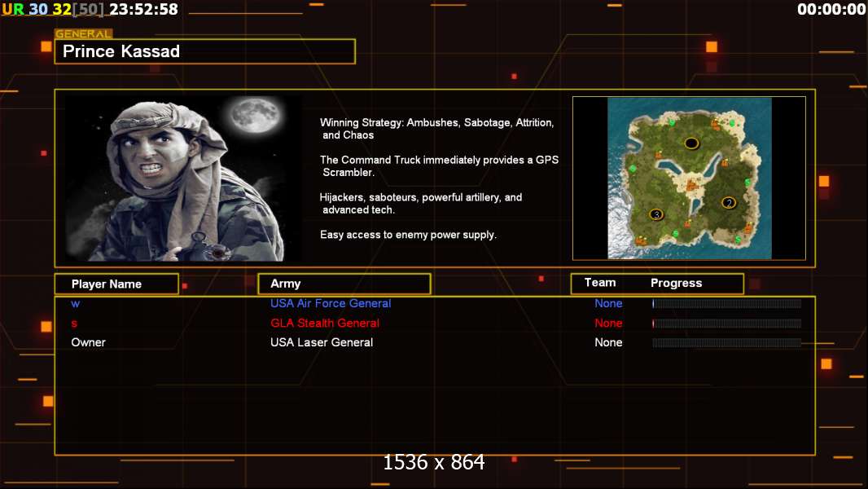Click the loading progress bar for player w
The image size is (868, 489).
[x=727, y=303]
